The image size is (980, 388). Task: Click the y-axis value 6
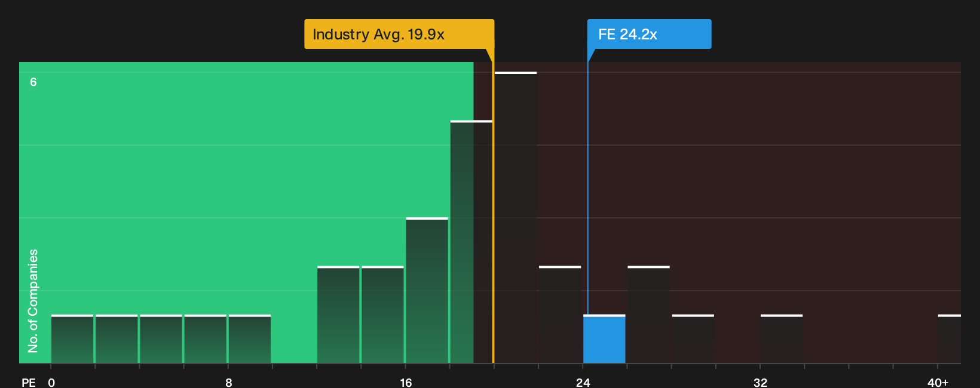click(33, 82)
